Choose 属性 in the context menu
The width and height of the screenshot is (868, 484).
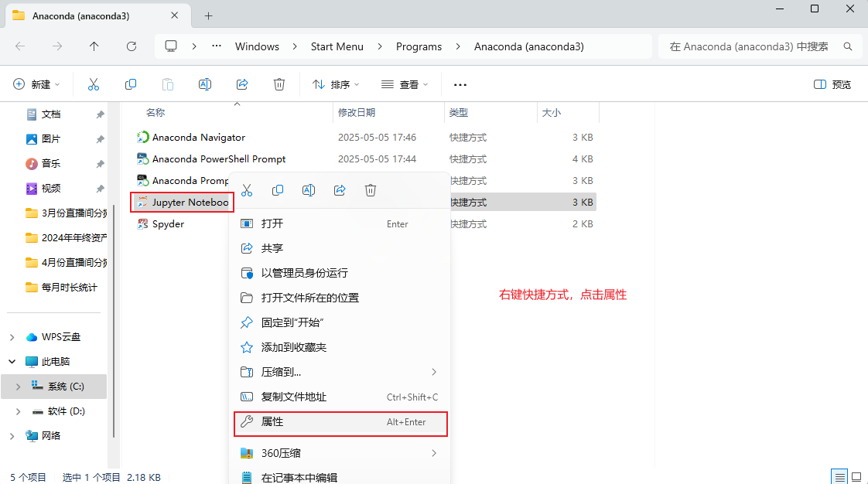point(340,422)
